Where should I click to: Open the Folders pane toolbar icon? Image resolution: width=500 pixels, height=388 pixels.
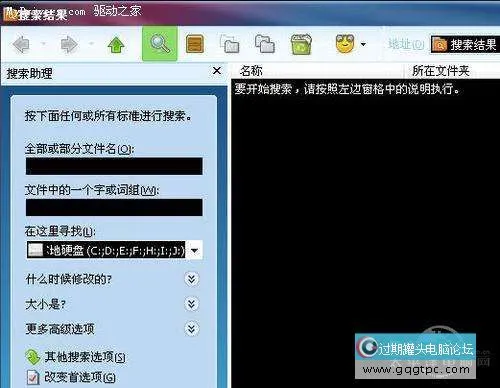[x=195, y=44]
